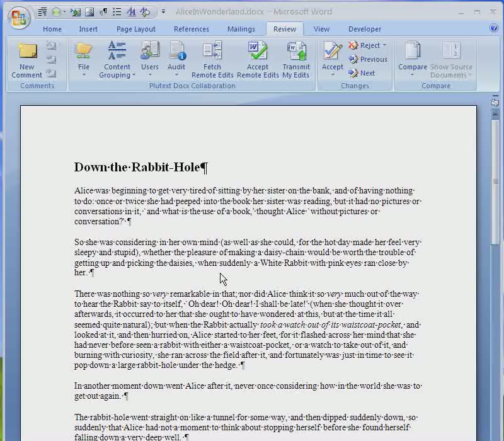The height and width of the screenshot is (441, 504).
Task: Click the picture icon in Quick Access toolbar
Action: [89, 12]
